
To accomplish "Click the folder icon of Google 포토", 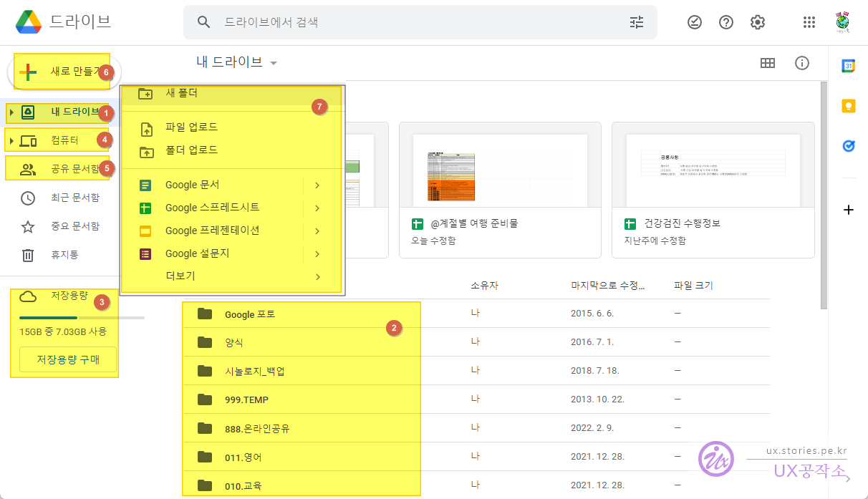I will [x=206, y=314].
